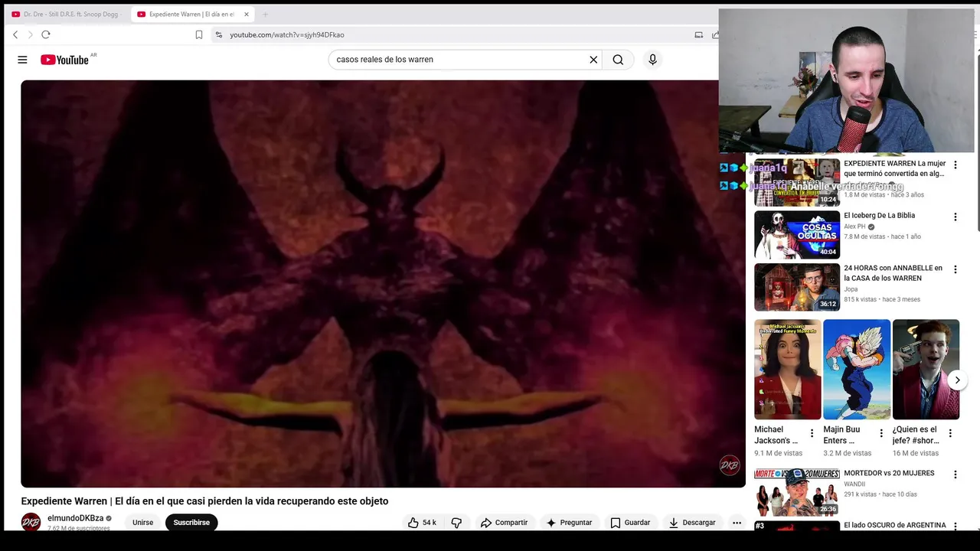Open a new browser tab
This screenshot has width=980, height=551.
click(x=265, y=14)
